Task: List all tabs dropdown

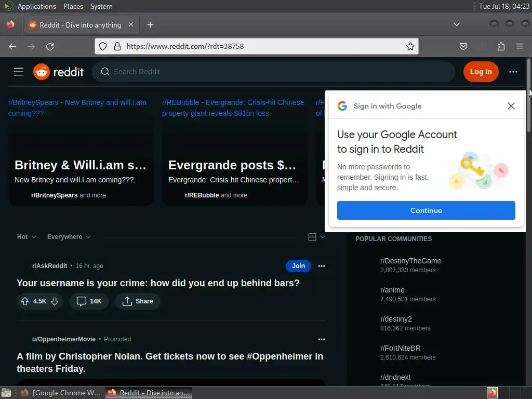Action: (x=457, y=24)
